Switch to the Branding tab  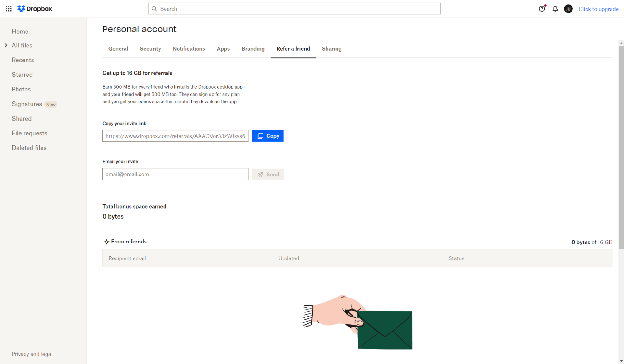253,49
